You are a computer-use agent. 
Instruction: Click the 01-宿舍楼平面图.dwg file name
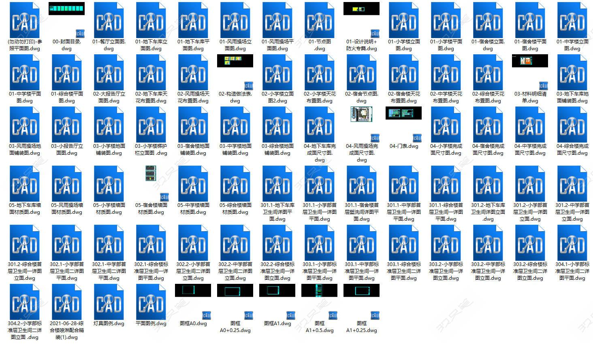[x=530, y=45]
